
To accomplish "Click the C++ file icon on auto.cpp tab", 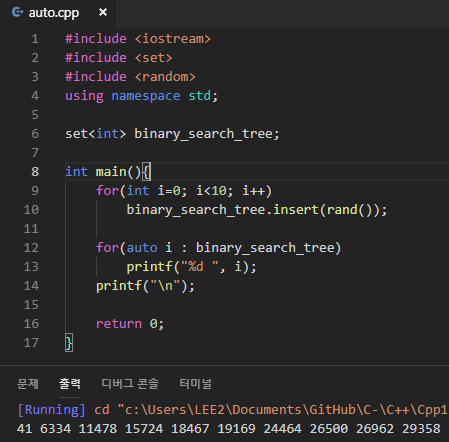I will pyautogui.click(x=17, y=13).
